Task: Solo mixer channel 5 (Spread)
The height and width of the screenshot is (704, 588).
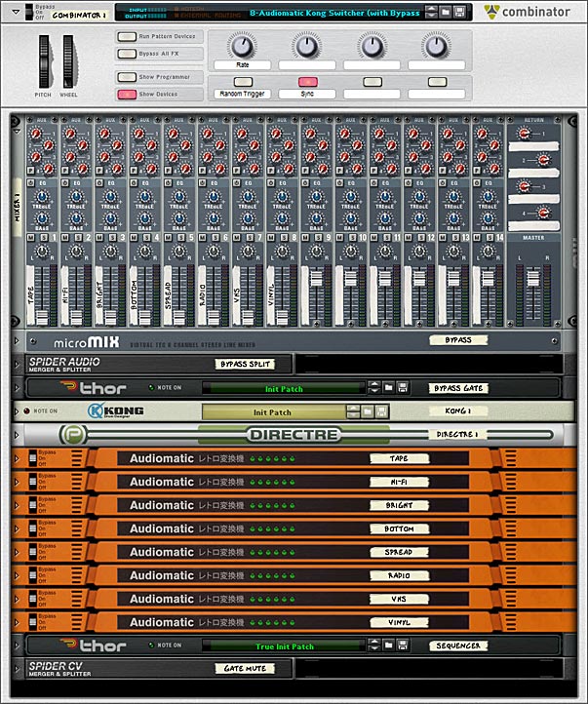Action: pos(181,238)
